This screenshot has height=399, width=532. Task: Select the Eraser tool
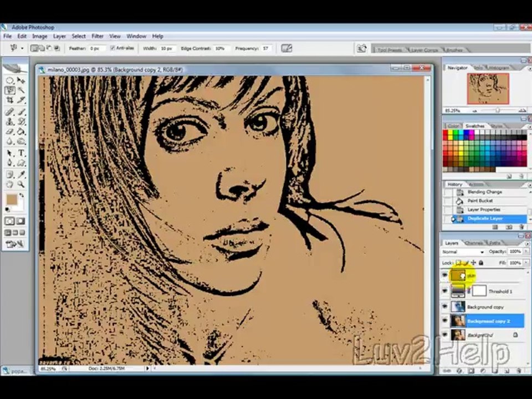10,131
